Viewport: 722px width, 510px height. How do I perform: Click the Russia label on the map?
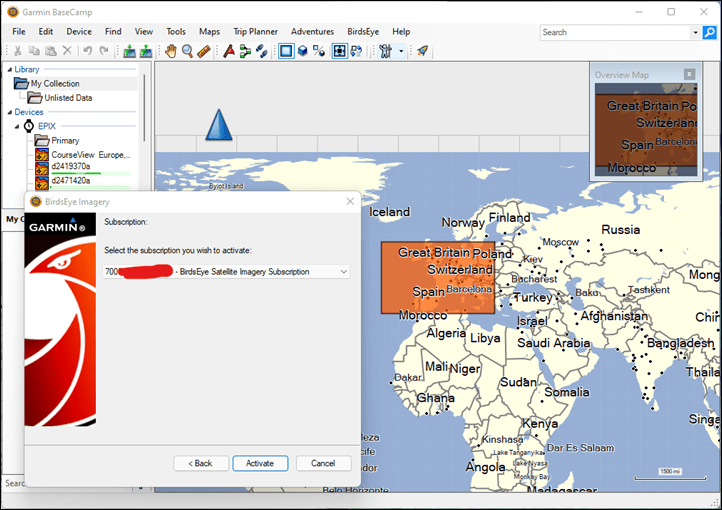coord(620,229)
